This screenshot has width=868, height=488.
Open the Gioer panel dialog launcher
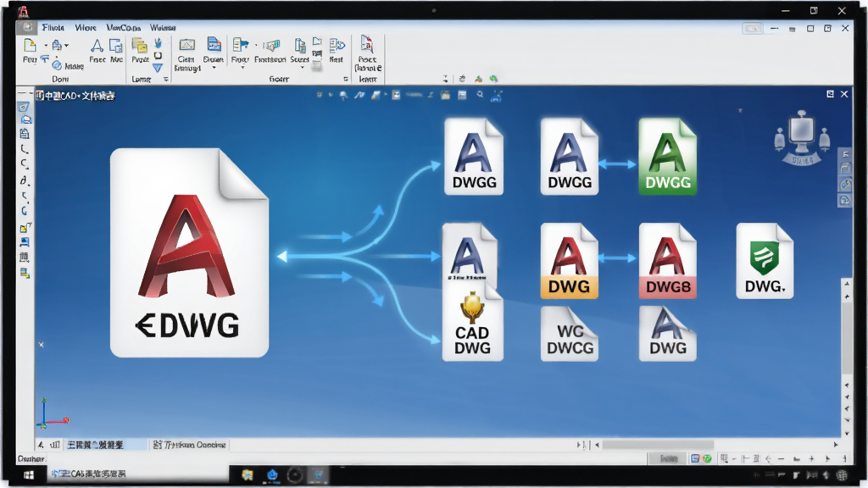(346, 79)
